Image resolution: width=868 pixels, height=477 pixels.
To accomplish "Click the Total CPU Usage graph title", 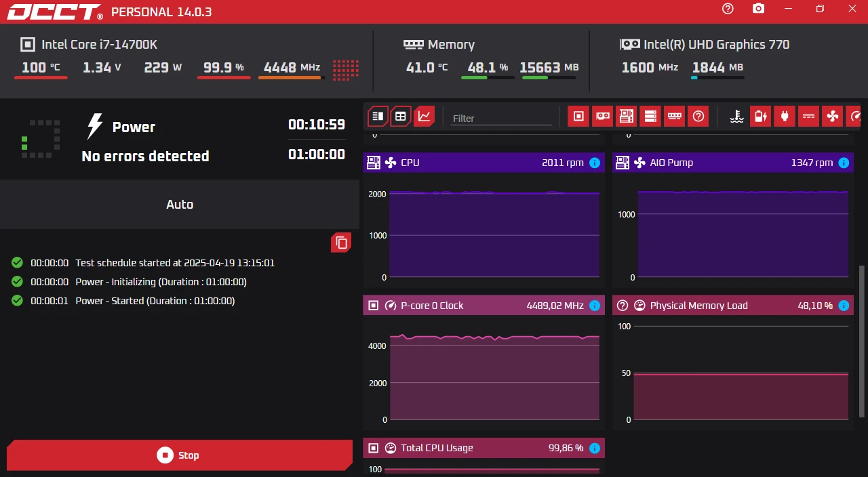I will (x=437, y=448).
